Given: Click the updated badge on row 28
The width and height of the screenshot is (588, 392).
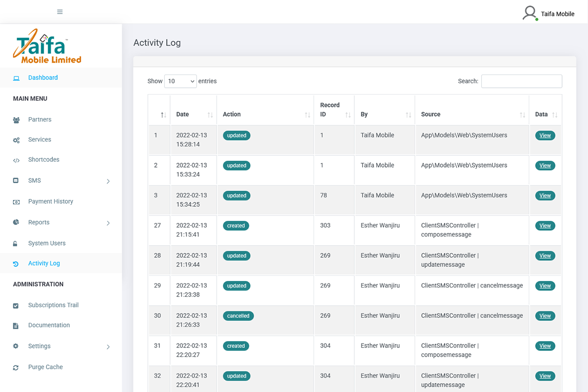Looking at the screenshot, I should click(x=237, y=255).
